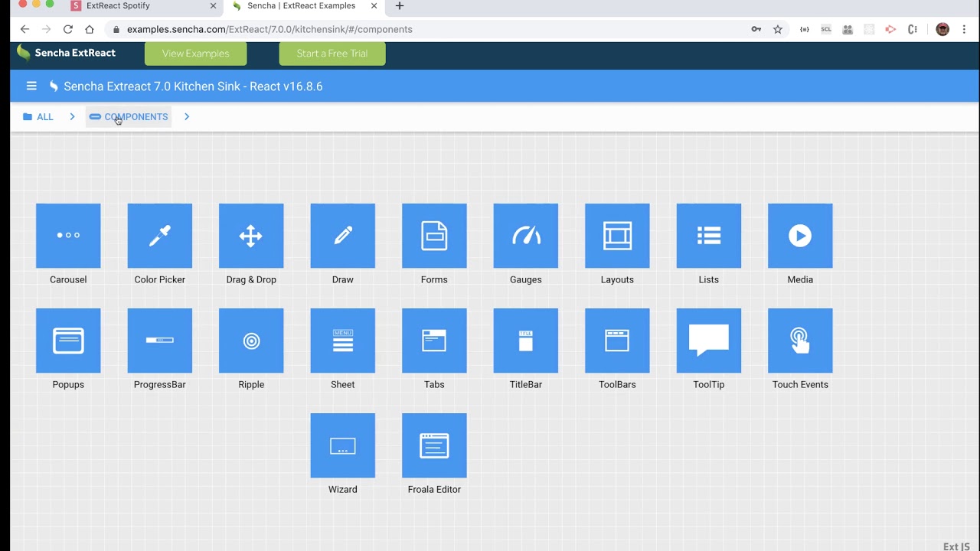
Task: Open the Touch Events tile
Action: pos(800,341)
